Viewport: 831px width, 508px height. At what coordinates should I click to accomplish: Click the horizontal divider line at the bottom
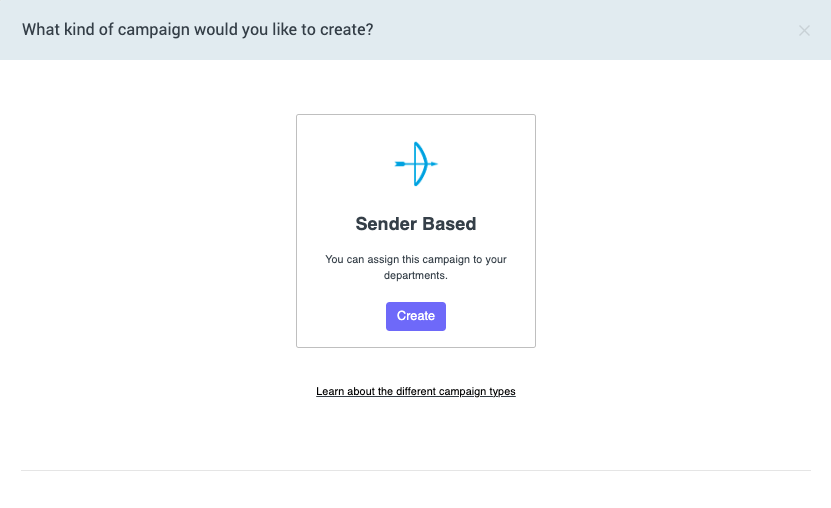pos(415,470)
